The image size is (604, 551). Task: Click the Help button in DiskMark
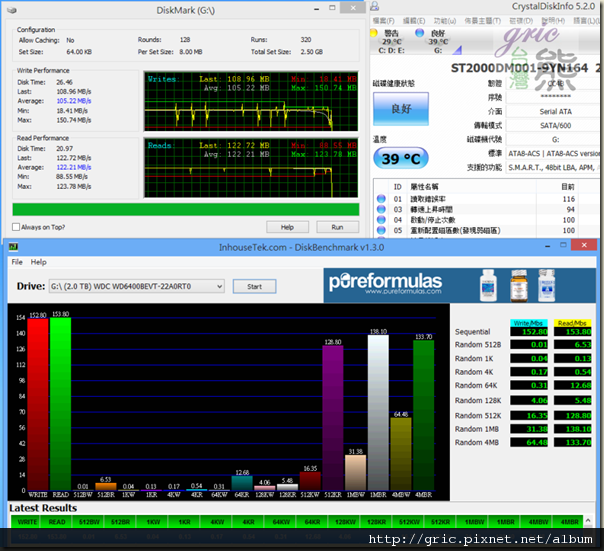[x=287, y=227]
